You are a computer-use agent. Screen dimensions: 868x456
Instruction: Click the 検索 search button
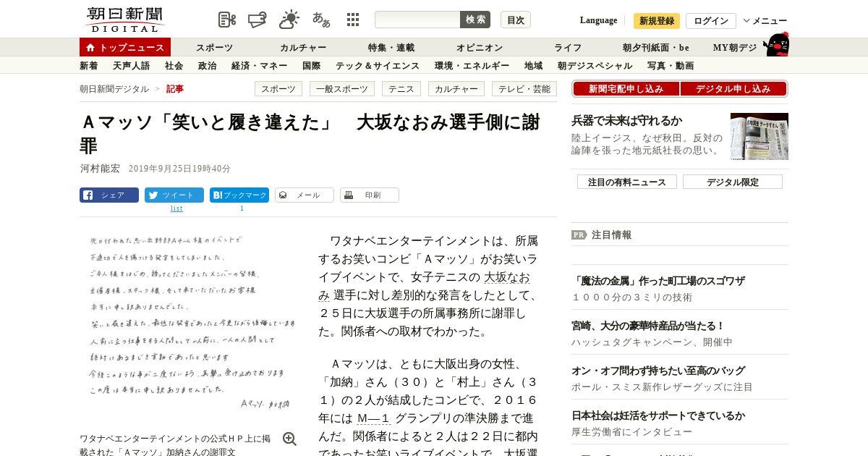(x=475, y=20)
